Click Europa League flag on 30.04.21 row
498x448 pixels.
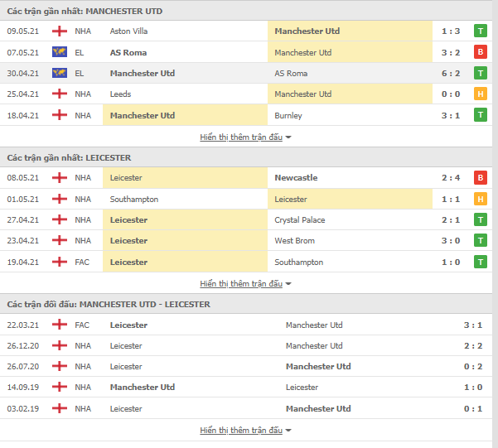pyautogui.click(x=60, y=74)
